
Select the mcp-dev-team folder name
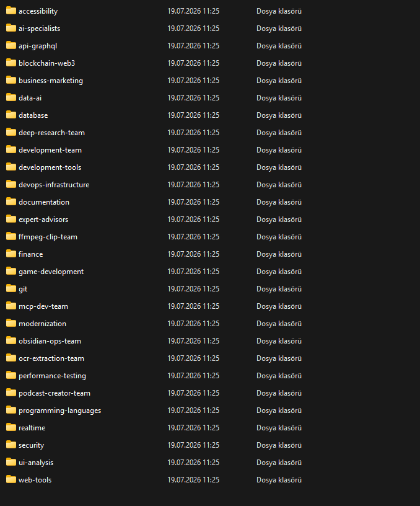(43, 306)
